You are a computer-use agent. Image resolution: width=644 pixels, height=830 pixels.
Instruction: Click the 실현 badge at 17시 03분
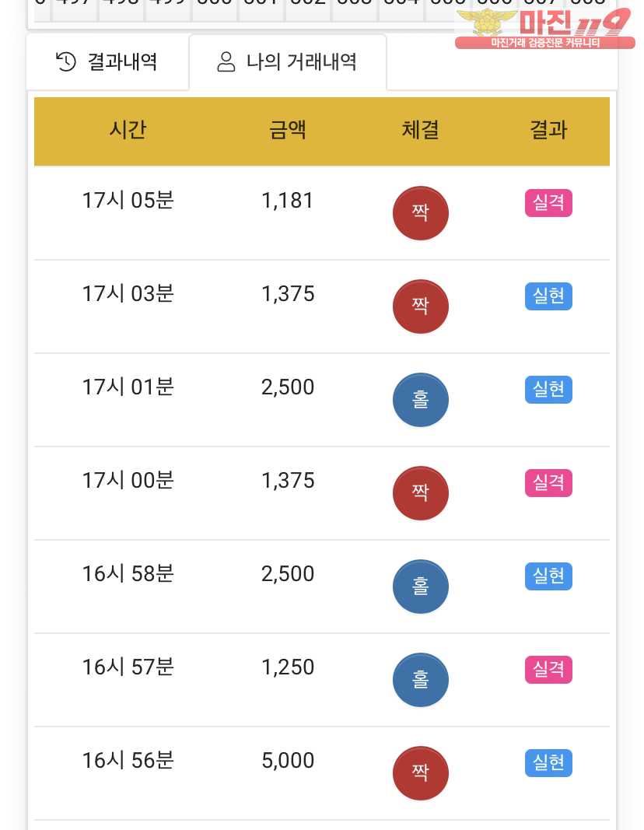tap(548, 296)
